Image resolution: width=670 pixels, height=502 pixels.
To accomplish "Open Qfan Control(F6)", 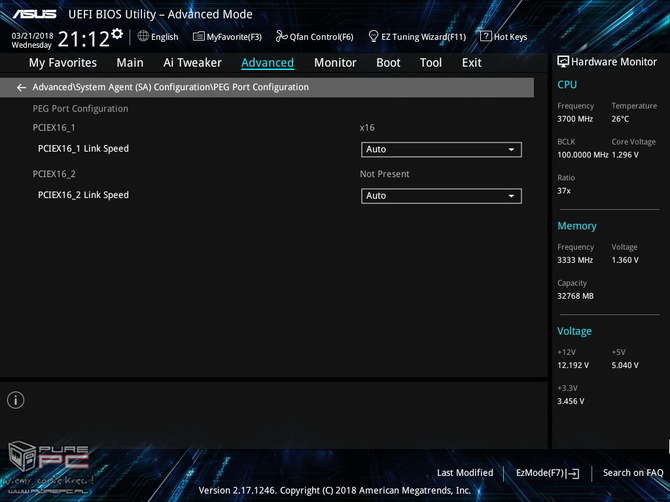I will click(x=321, y=37).
